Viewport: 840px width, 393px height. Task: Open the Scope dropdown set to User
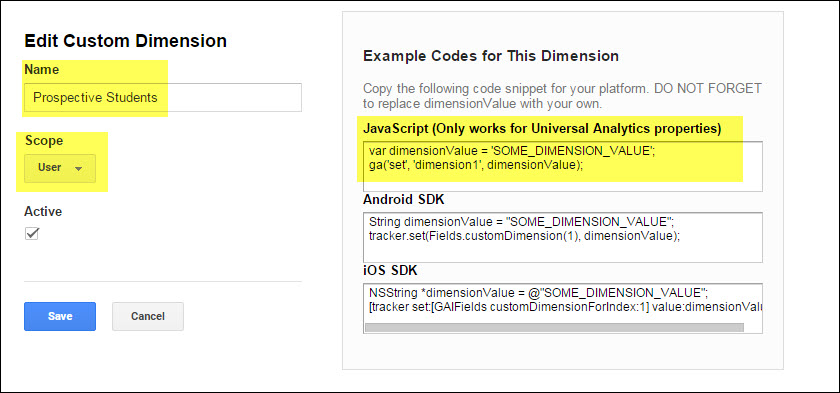tap(60, 168)
